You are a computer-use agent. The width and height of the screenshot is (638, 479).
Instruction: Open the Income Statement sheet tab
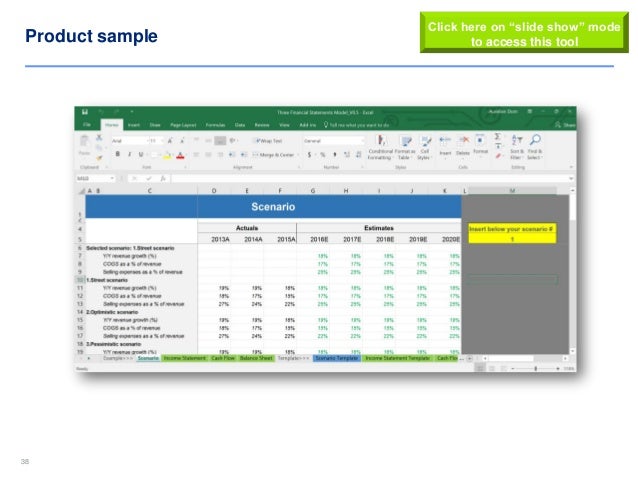(185, 358)
